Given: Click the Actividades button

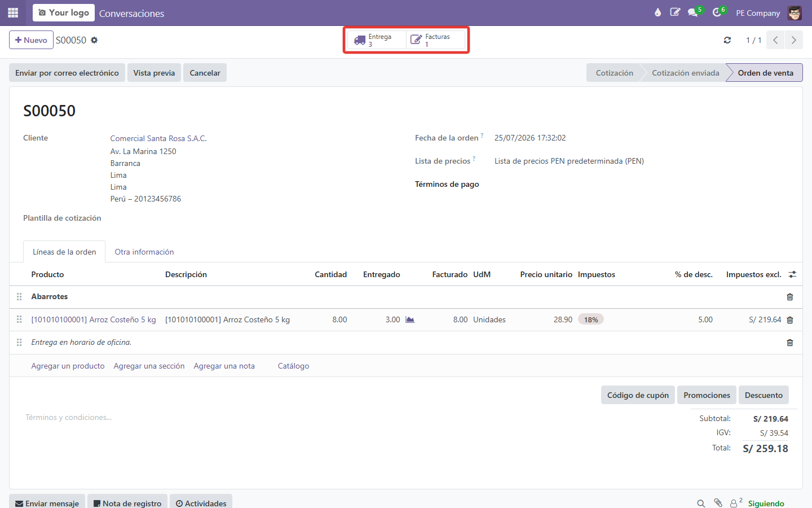Looking at the screenshot, I should (201, 502).
